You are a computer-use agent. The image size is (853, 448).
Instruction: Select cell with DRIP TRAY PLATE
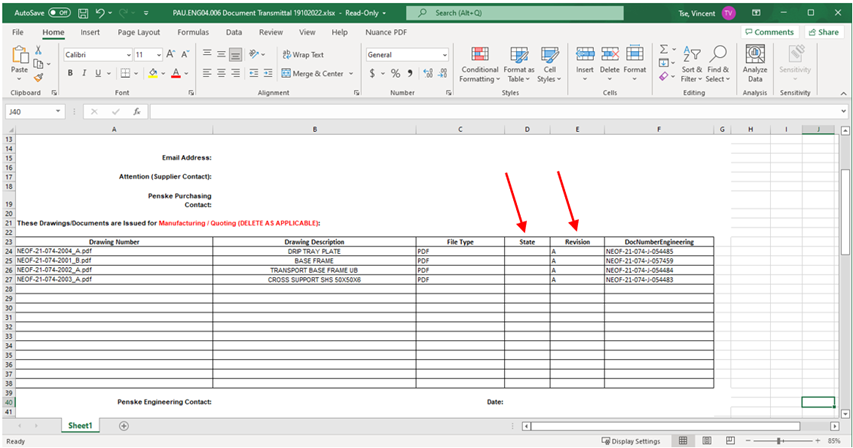pyautogui.click(x=314, y=251)
